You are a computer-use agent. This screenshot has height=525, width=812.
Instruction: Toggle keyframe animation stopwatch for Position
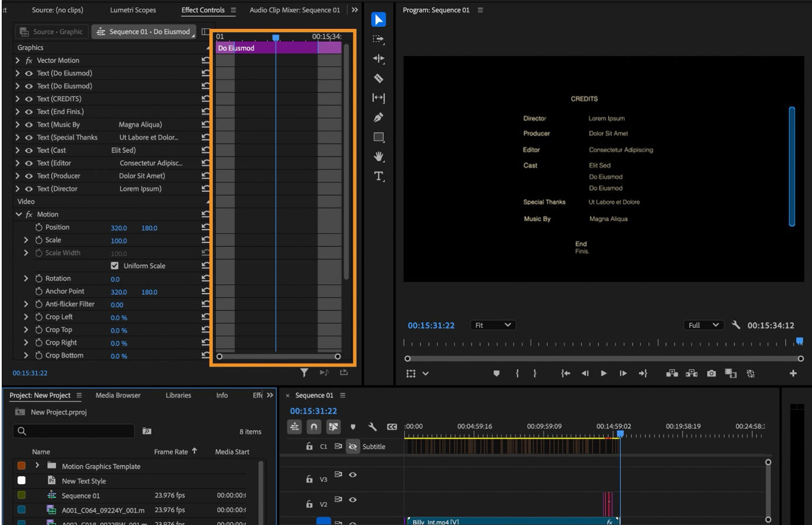coord(38,227)
